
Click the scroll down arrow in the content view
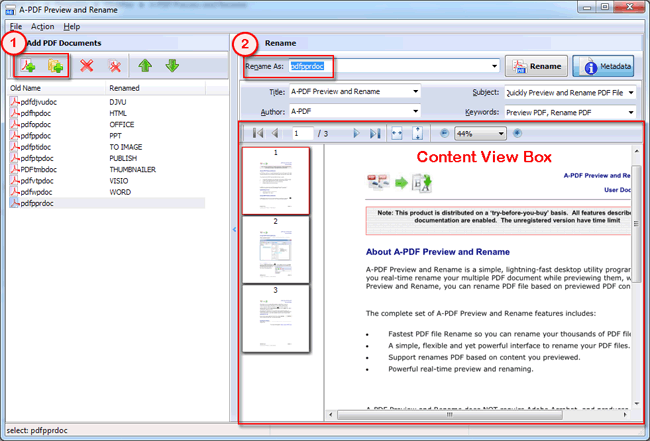click(636, 403)
